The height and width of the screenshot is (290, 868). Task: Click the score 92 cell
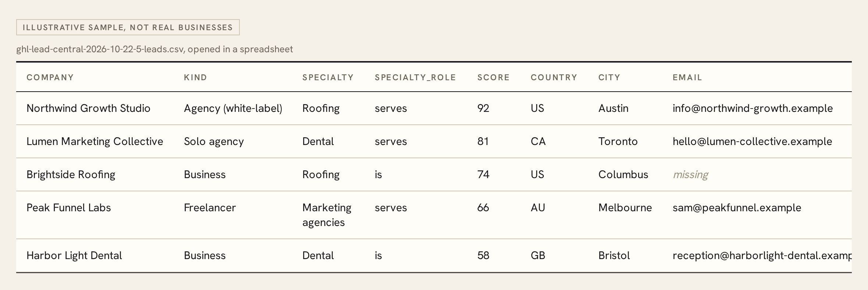(483, 108)
